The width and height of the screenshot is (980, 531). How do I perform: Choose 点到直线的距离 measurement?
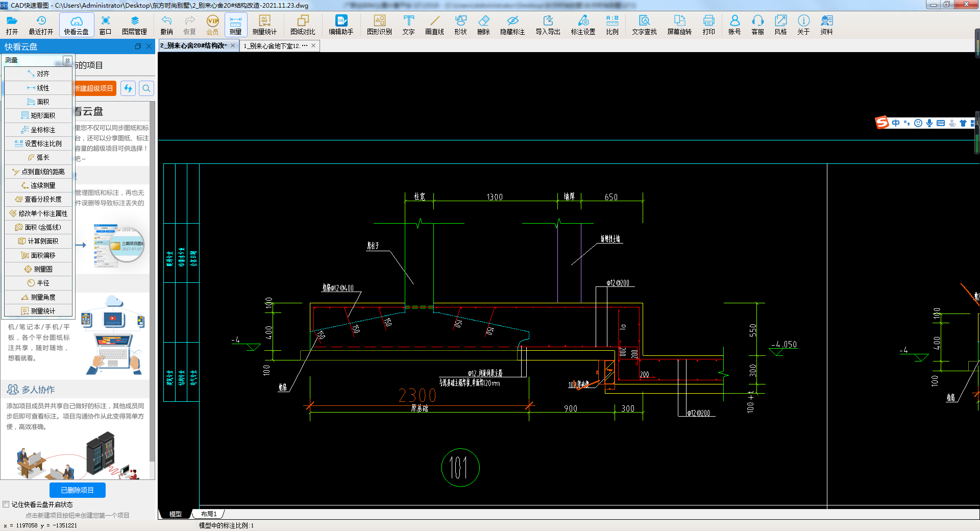38,172
